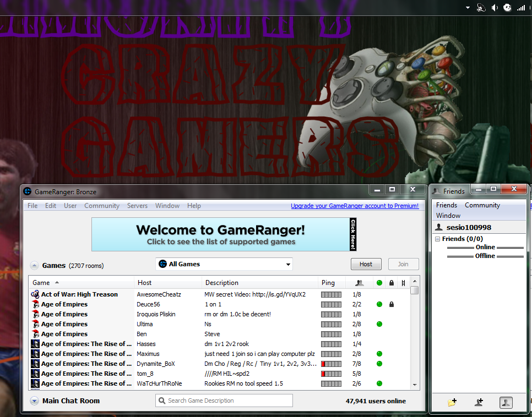
Task: Click the Host button
Action: [366, 264]
